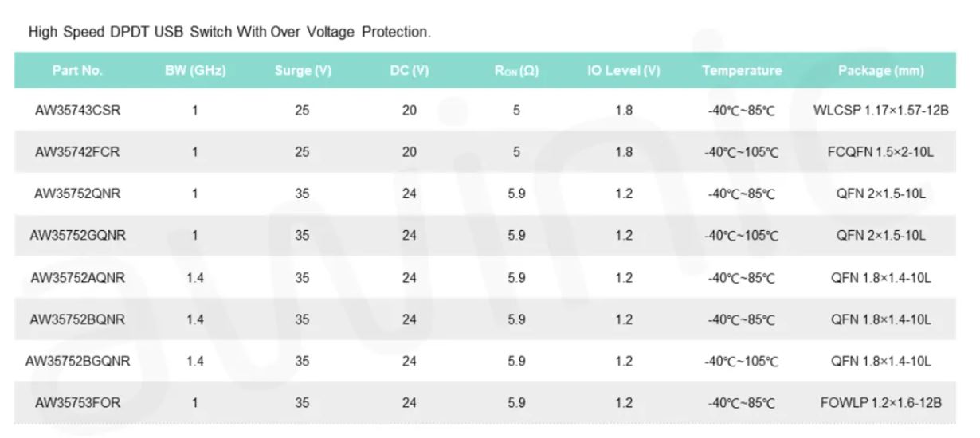The width and height of the screenshot is (980, 438).
Task: Select the BW (GHz) column header
Action: pos(195,70)
